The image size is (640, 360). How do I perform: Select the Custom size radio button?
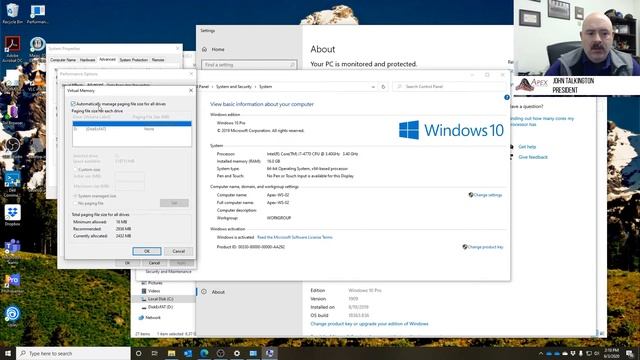(76, 169)
